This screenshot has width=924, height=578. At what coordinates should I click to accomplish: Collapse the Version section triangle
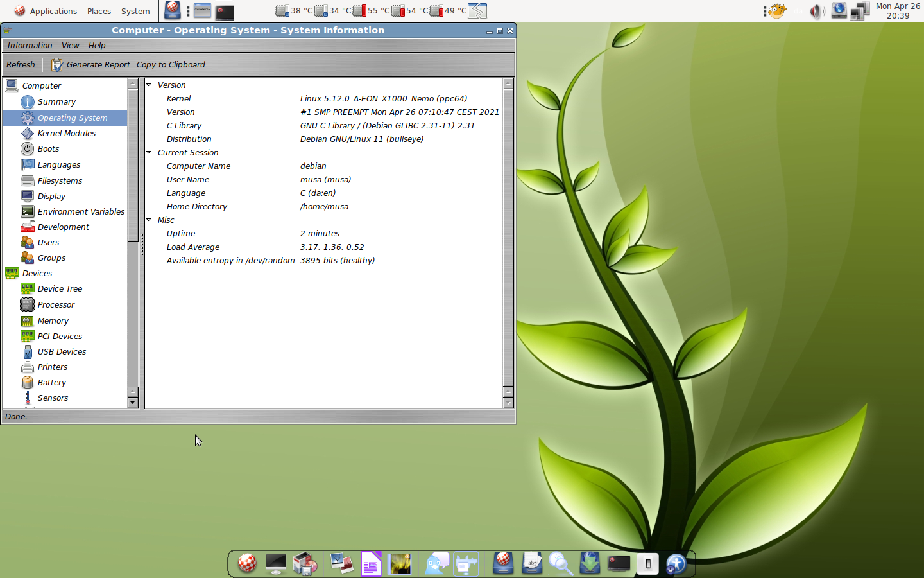(149, 85)
